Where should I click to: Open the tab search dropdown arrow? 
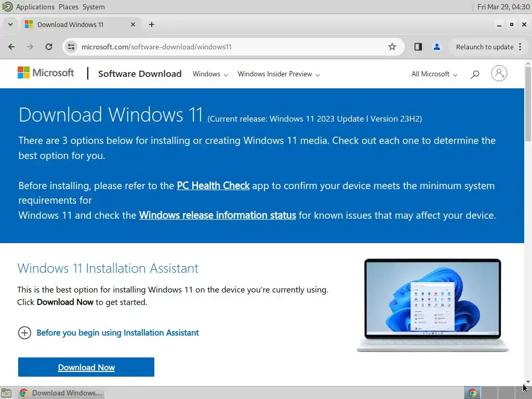coord(10,24)
